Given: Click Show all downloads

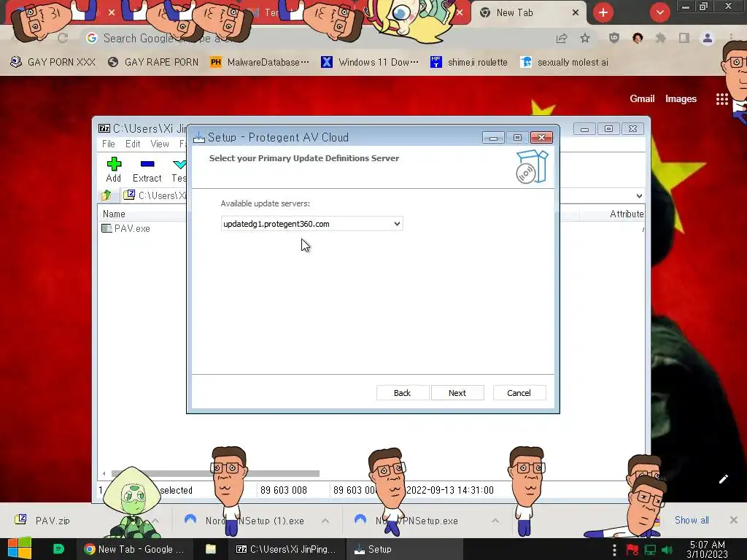Looking at the screenshot, I should coord(692,521).
